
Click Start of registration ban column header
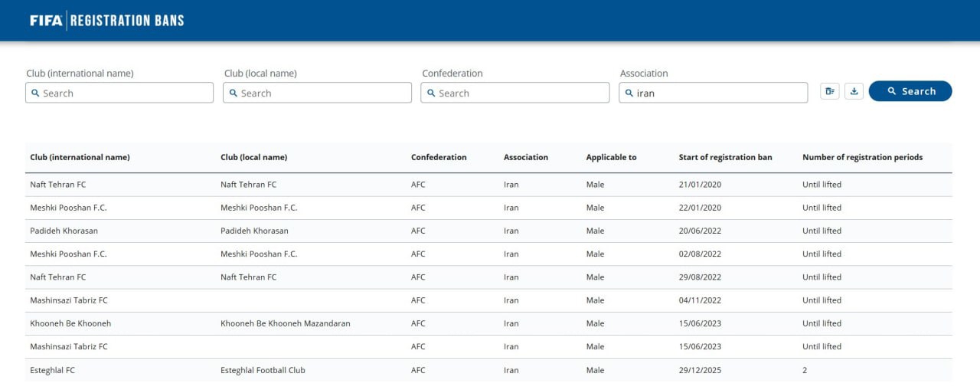(725, 157)
